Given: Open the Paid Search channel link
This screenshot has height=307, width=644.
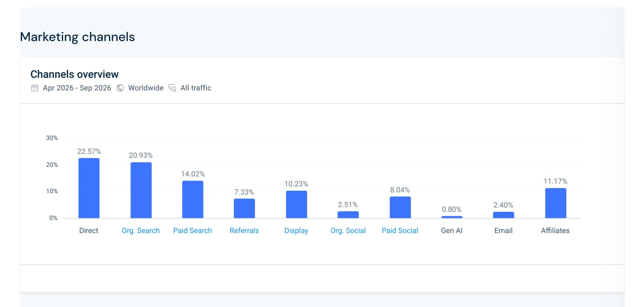Looking at the screenshot, I should (x=193, y=230).
